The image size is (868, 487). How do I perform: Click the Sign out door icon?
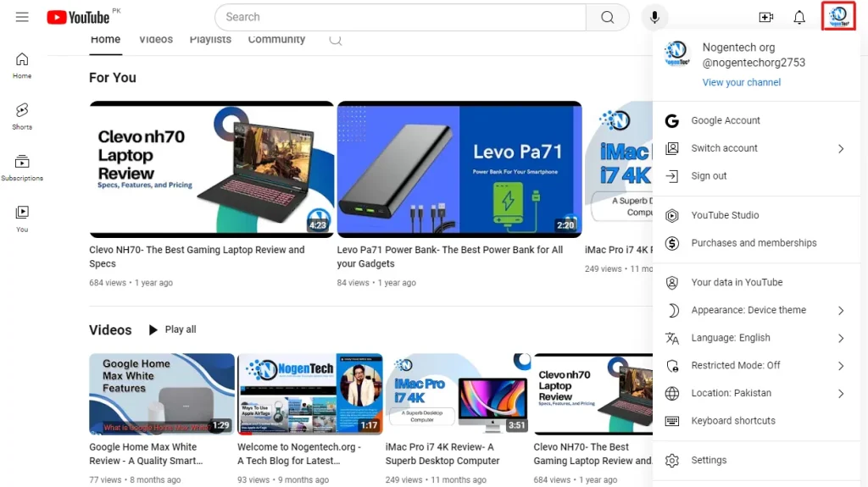click(672, 176)
